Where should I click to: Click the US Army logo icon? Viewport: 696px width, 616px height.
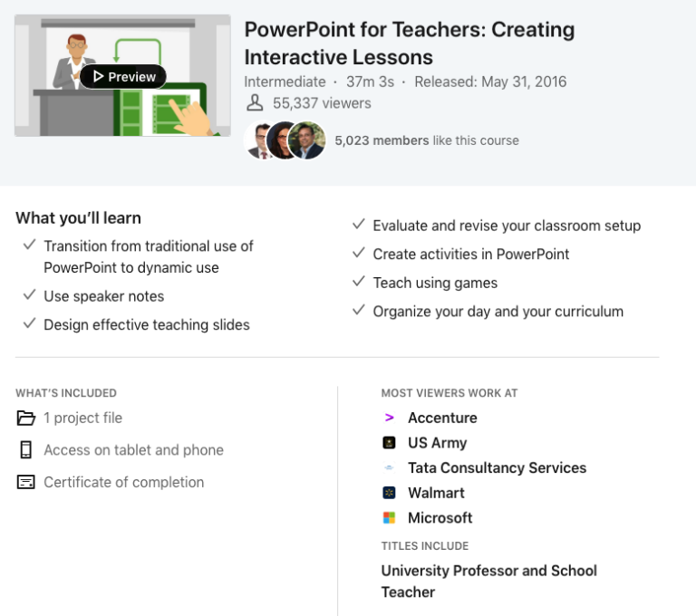[x=390, y=443]
